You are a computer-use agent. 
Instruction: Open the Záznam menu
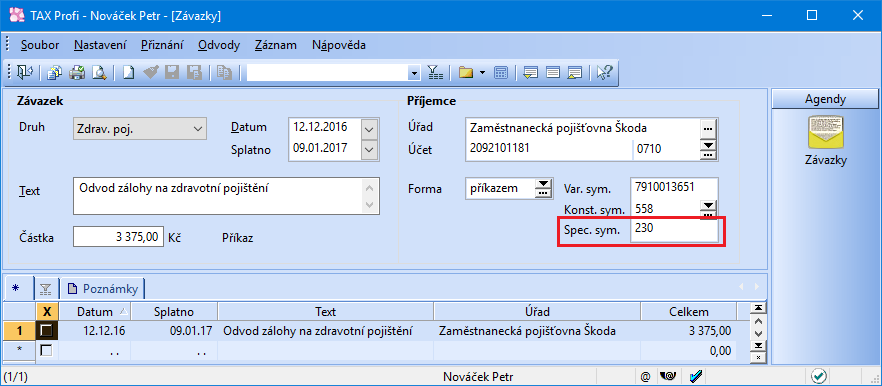click(x=276, y=45)
